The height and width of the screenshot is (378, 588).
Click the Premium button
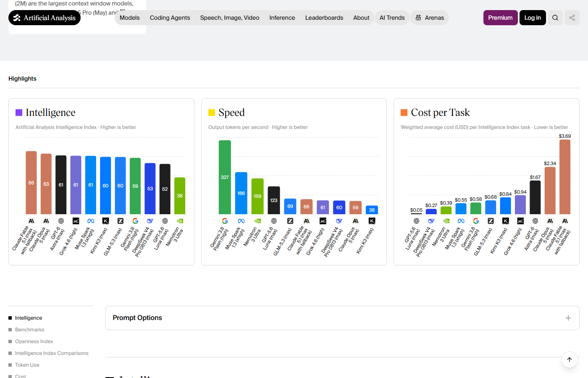(x=500, y=18)
